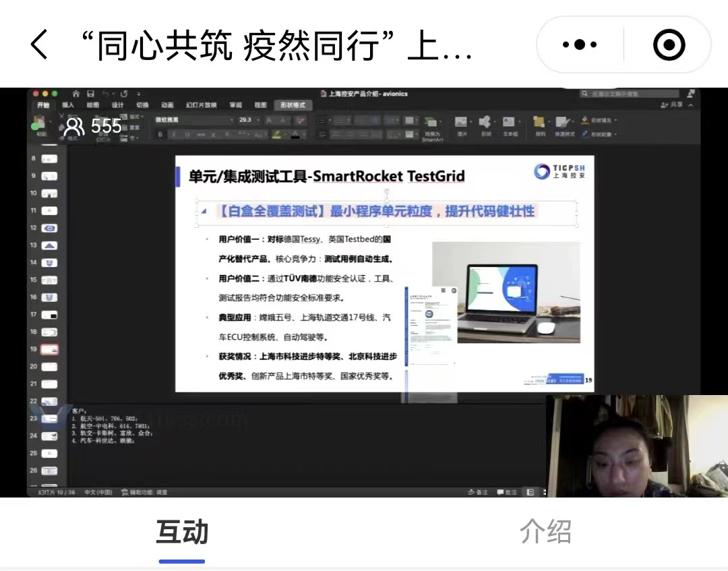Viewport: 728px width, 571px height.
Task: Open the three-dots more menu
Action: tap(580, 45)
